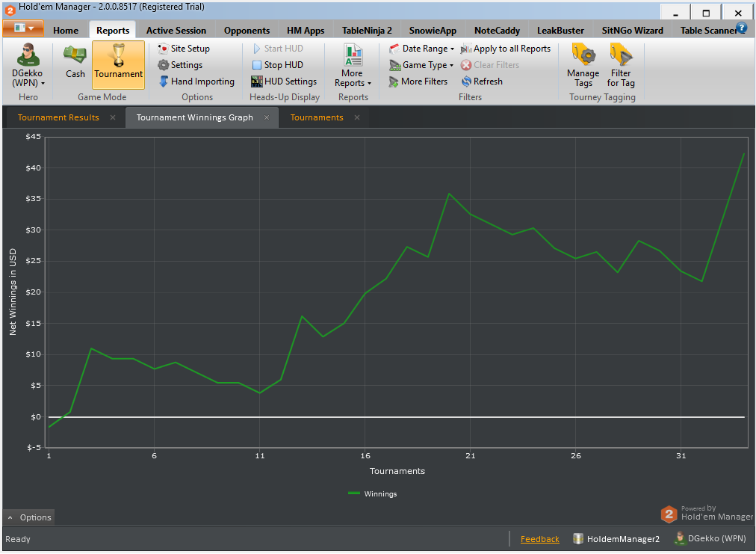This screenshot has height=554, width=756.
Task: Open Site Setup options
Action: [x=184, y=49]
